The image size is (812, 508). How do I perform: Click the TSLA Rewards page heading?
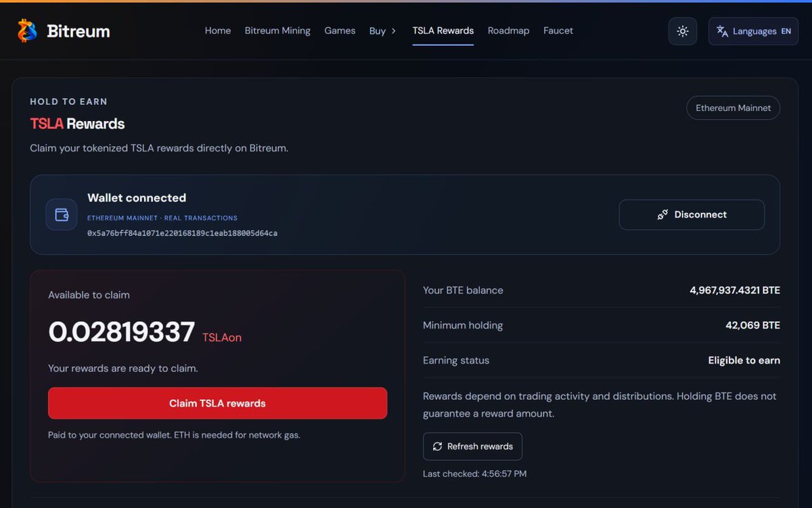pyautogui.click(x=77, y=124)
